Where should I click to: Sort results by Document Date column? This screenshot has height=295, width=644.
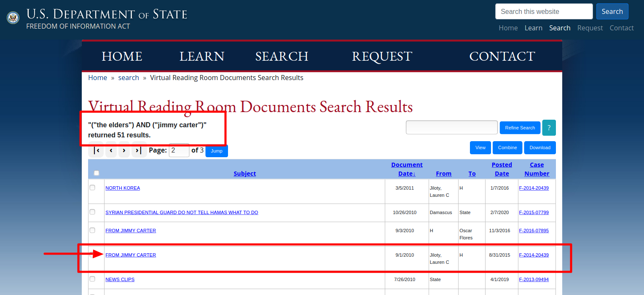407,169
